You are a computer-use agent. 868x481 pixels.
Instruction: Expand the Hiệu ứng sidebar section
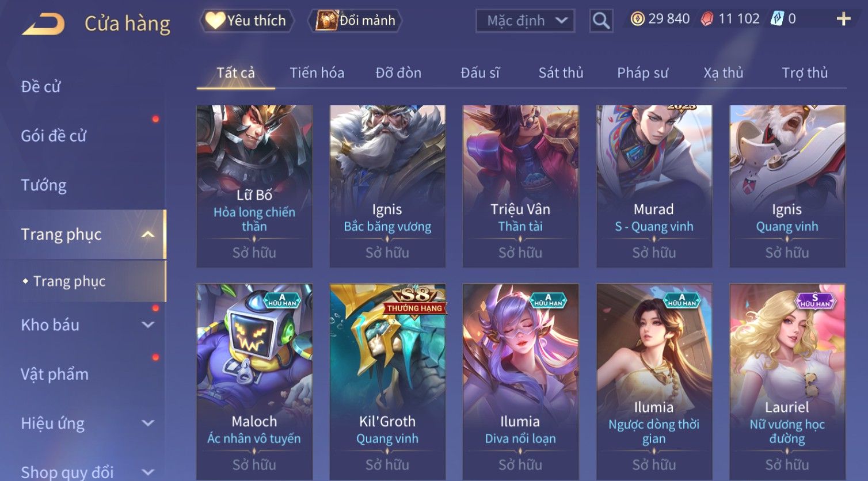pos(148,423)
